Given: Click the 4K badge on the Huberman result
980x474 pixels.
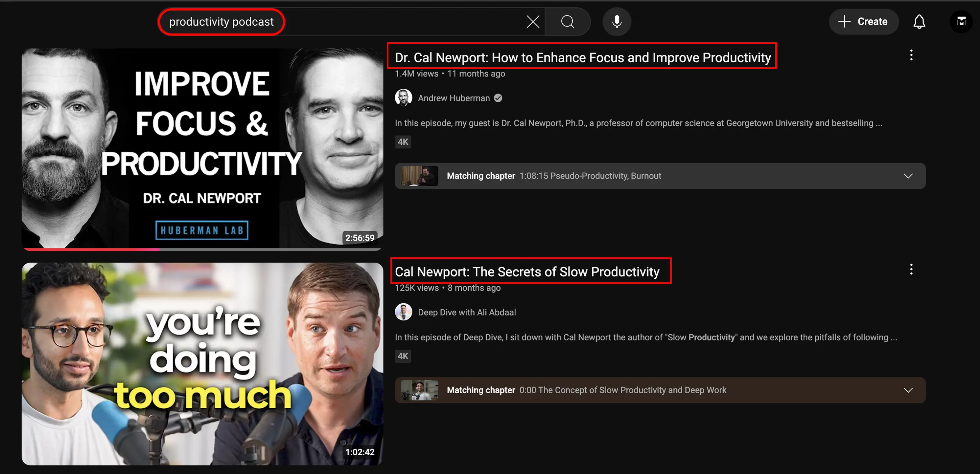Looking at the screenshot, I should 403,142.
